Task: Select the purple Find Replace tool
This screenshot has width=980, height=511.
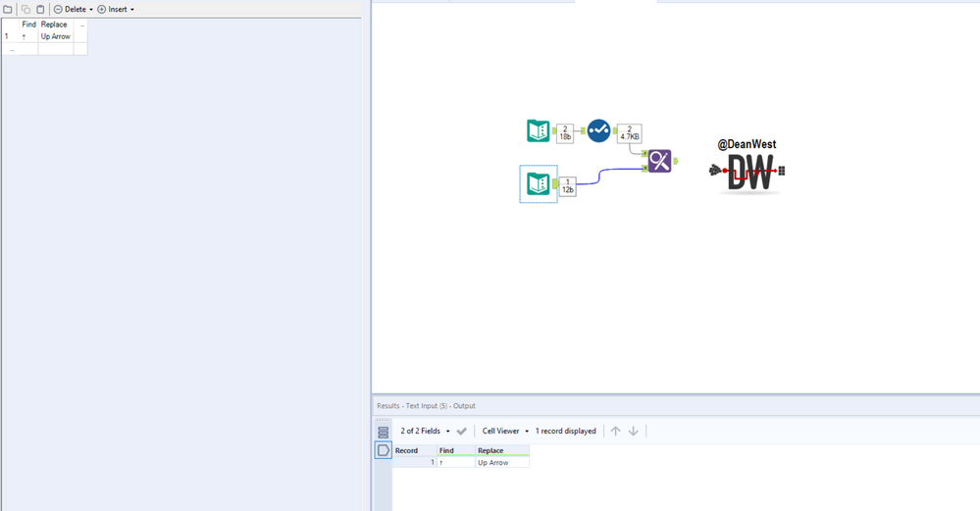Action: point(659,161)
